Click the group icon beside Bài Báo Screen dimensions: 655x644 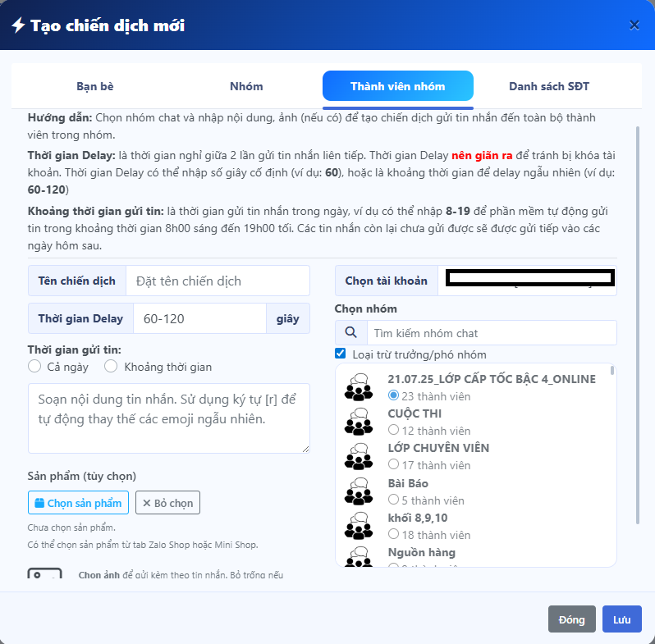(x=359, y=491)
